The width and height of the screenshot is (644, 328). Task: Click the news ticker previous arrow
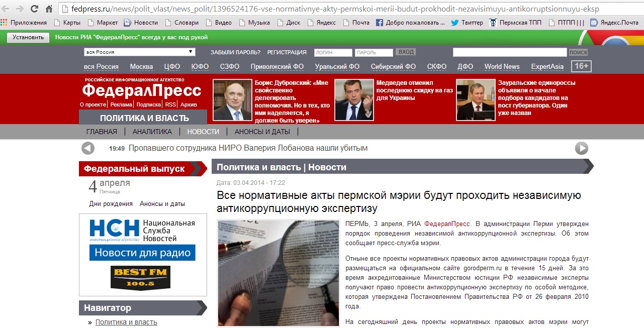click(88, 148)
